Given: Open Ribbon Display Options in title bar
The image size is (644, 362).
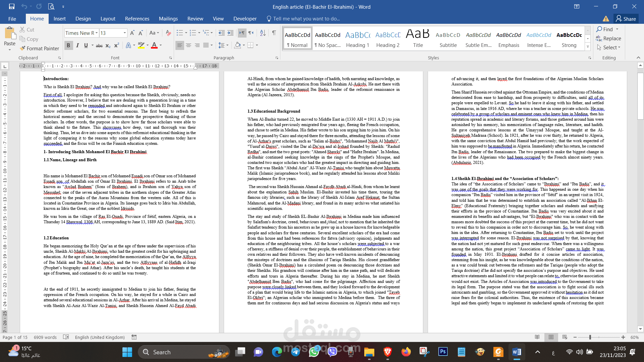Looking at the screenshot, I should (577, 6).
